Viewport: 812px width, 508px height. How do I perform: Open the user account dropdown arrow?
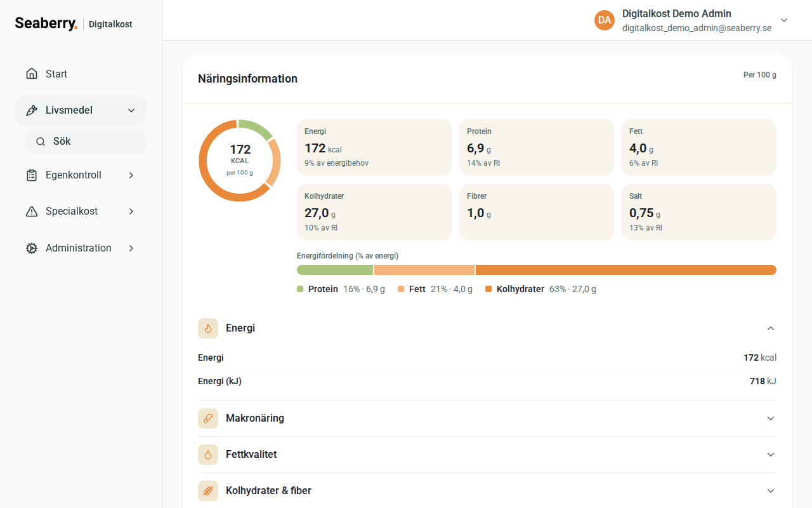(784, 20)
